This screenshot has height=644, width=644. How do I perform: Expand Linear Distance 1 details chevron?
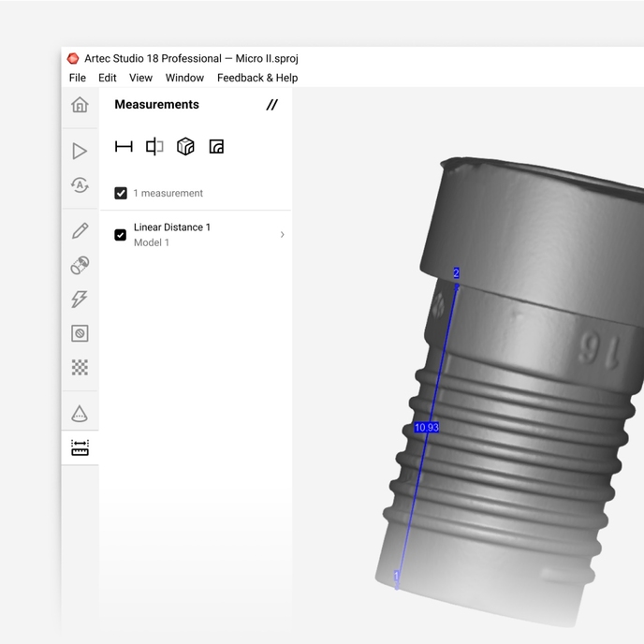click(x=282, y=235)
